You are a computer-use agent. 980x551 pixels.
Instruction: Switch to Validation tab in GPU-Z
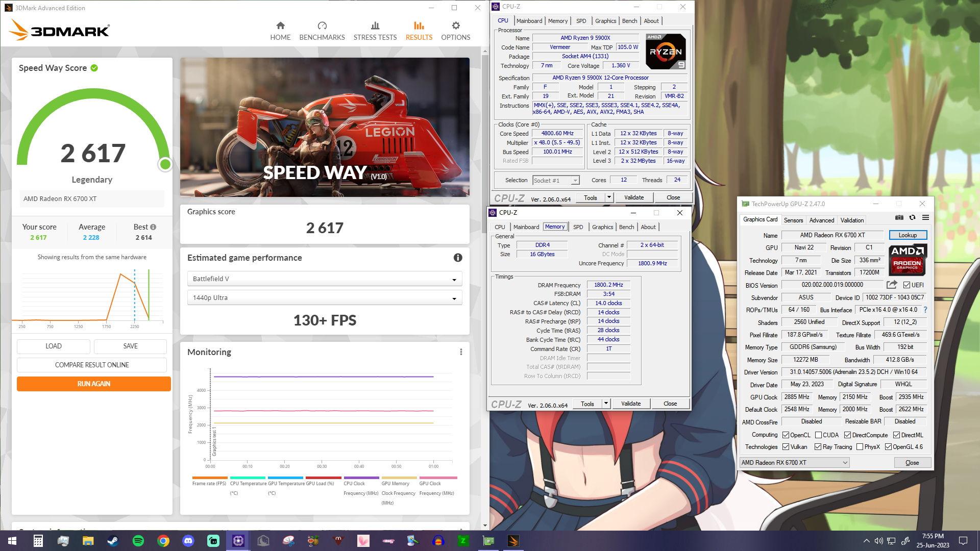(x=852, y=220)
